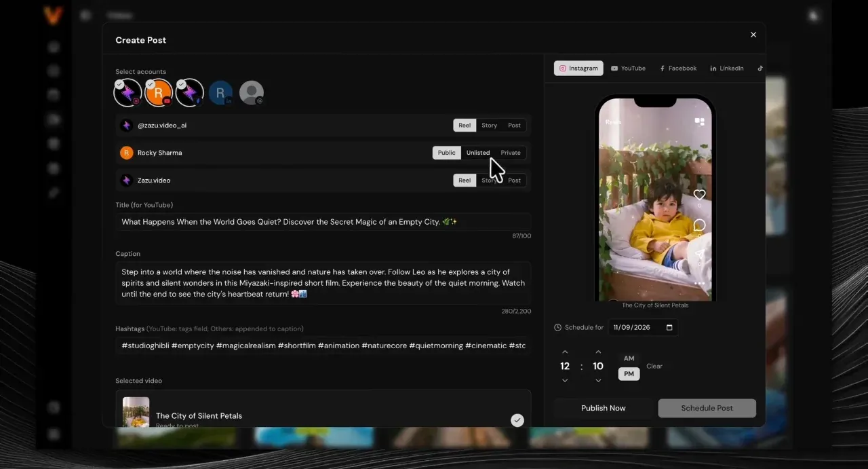The width and height of the screenshot is (868, 469).
Task: Select the blue R LinkedIn account avatar
Action: [220, 92]
